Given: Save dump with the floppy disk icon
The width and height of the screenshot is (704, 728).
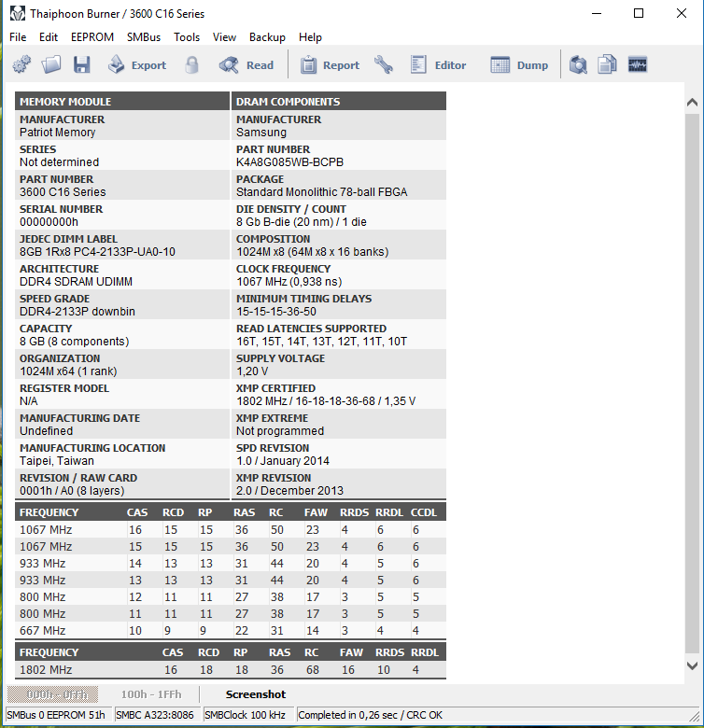Looking at the screenshot, I should 82,64.
